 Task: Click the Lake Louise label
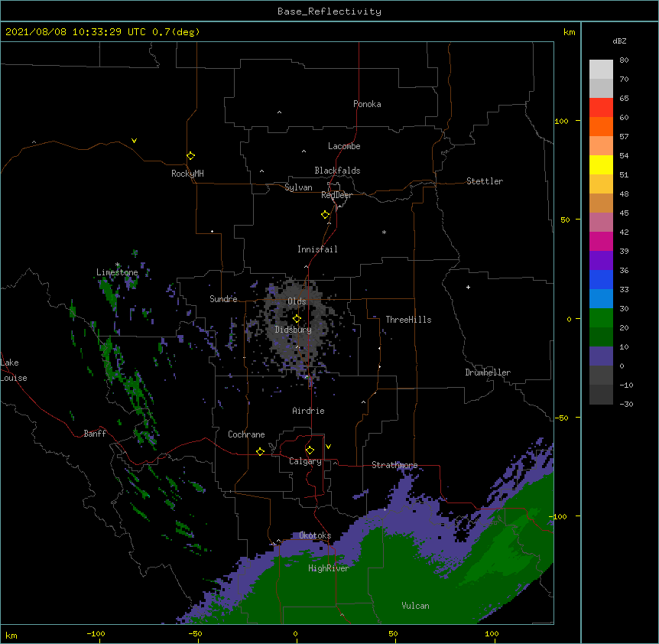point(14,370)
